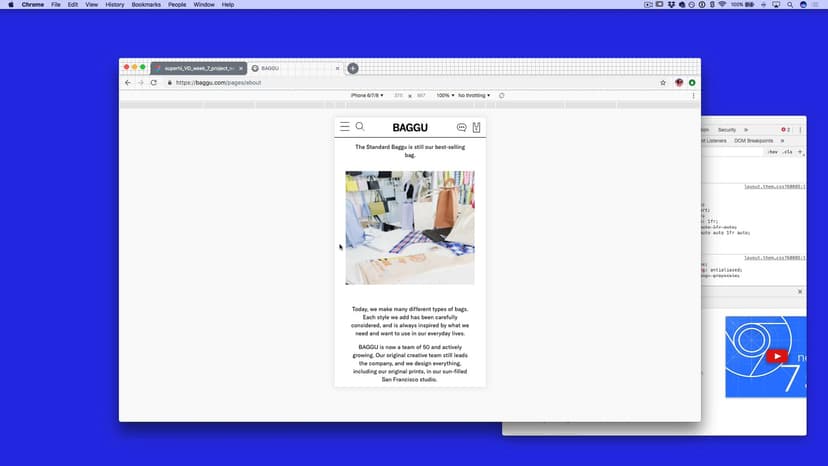Open the BAGGU hamburger menu
828x466 pixels.
[344, 127]
